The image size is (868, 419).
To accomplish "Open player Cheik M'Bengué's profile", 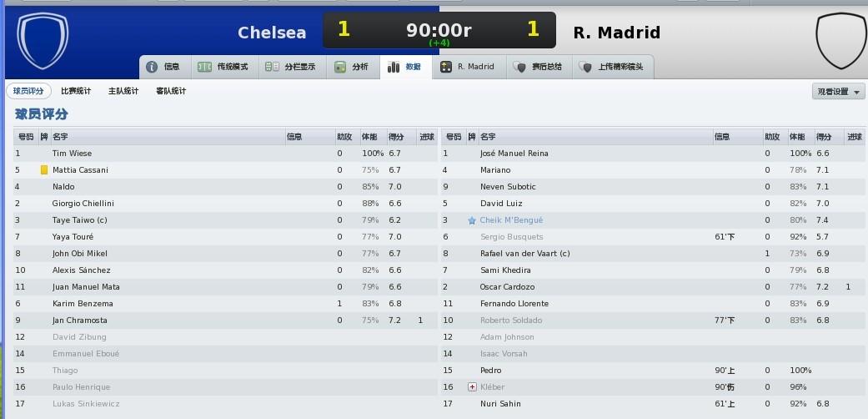I will pyautogui.click(x=511, y=220).
